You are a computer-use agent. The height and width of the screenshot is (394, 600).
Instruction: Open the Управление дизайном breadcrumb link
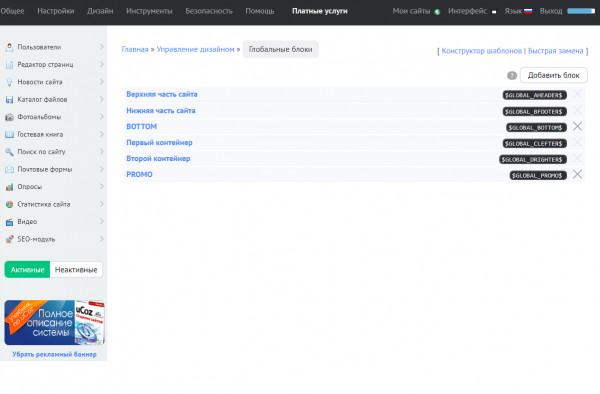pyautogui.click(x=195, y=49)
